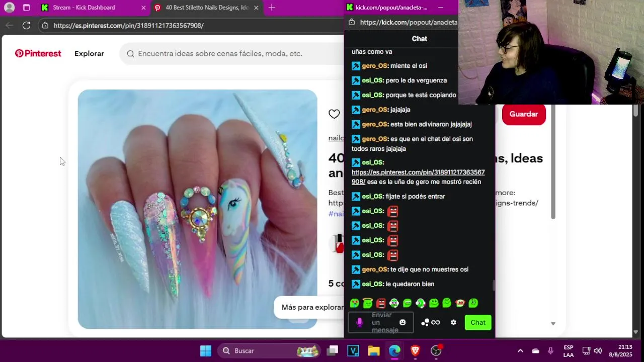Click osi_OS username in 'le quedaron bien' message
The width and height of the screenshot is (644, 362).
pos(373,284)
